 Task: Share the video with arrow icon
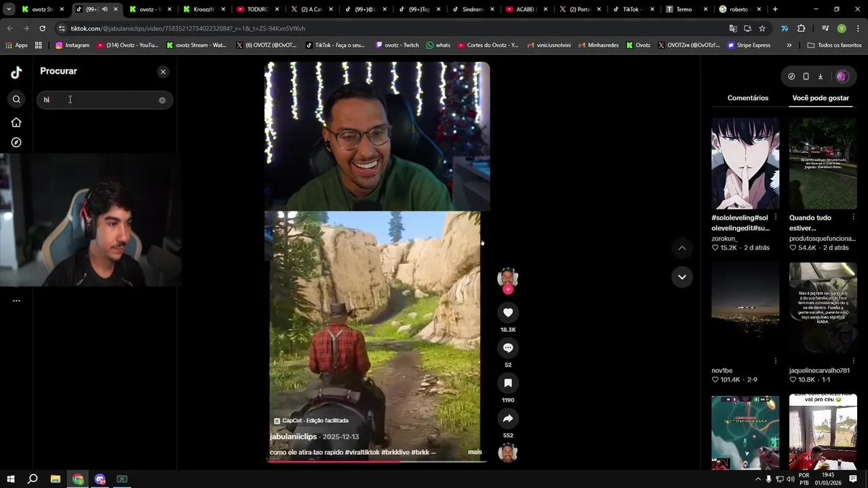(508, 418)
